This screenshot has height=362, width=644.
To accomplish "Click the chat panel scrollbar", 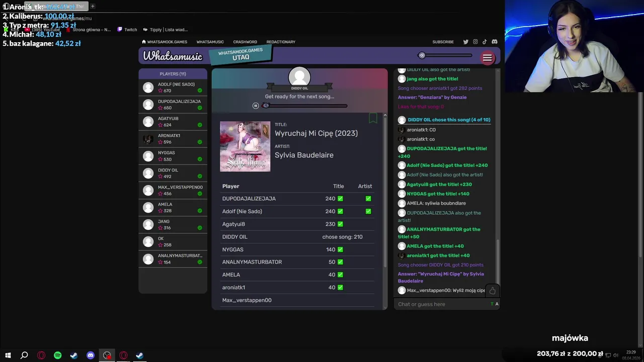I will (x=498, y=261).
